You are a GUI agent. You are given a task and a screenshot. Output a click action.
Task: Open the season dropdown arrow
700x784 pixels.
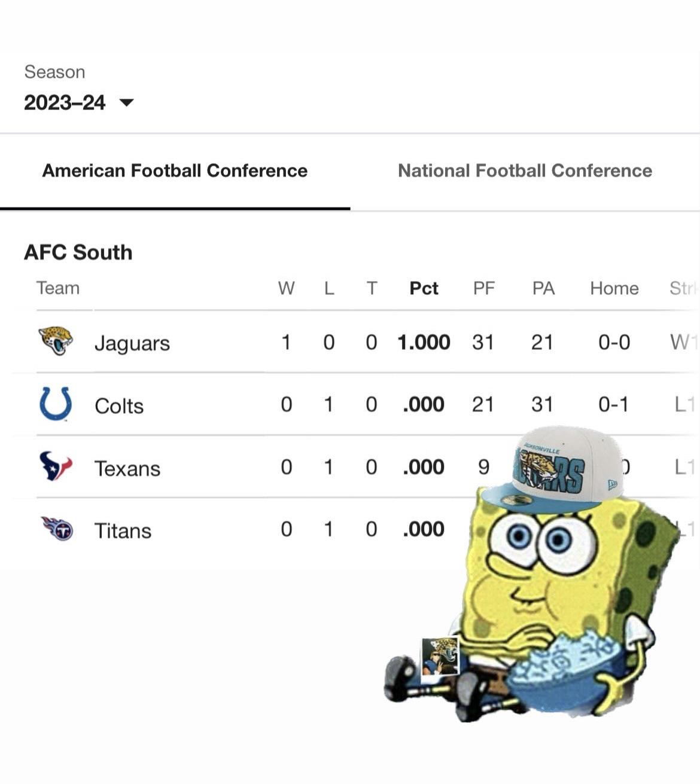coord(126,102)
